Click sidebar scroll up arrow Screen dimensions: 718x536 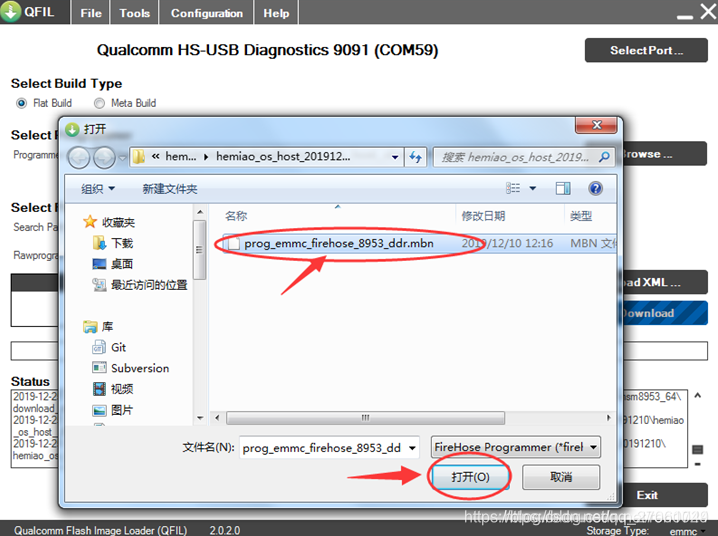coord(200,212)
